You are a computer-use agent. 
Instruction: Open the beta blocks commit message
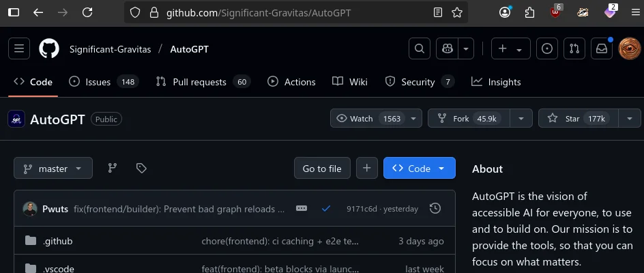tap(280, 269)
